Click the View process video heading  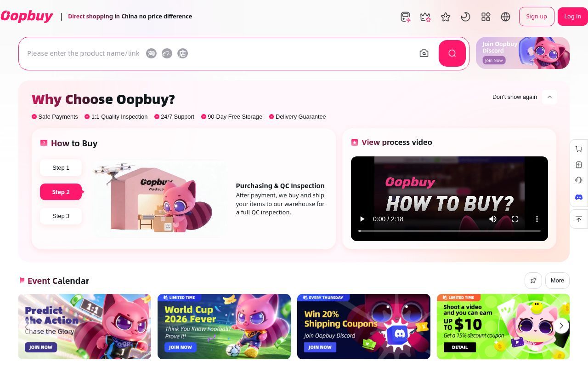(397, 143)
